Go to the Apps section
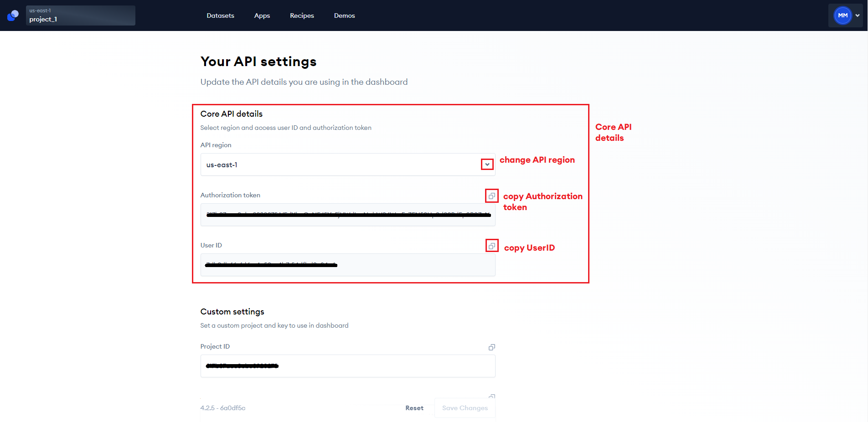This screenshot has width=868, height=422. click(x=262, y=15)
